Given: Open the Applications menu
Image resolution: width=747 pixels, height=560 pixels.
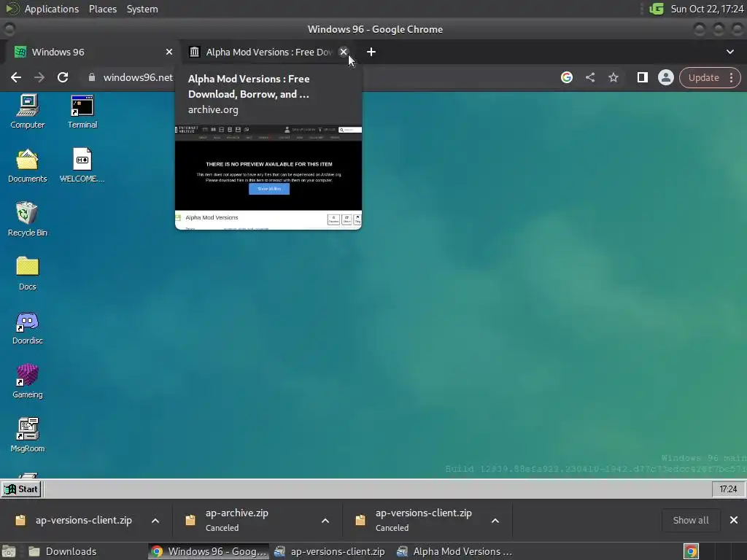Looking at the screenshot, I should pyautogui.click(x=52, y=9).
